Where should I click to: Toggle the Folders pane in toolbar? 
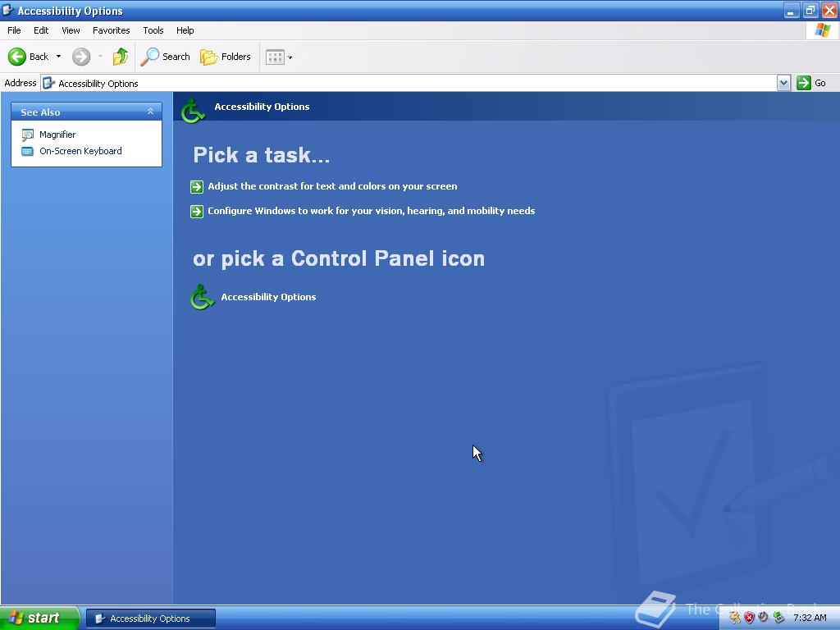tap(225, 57)
